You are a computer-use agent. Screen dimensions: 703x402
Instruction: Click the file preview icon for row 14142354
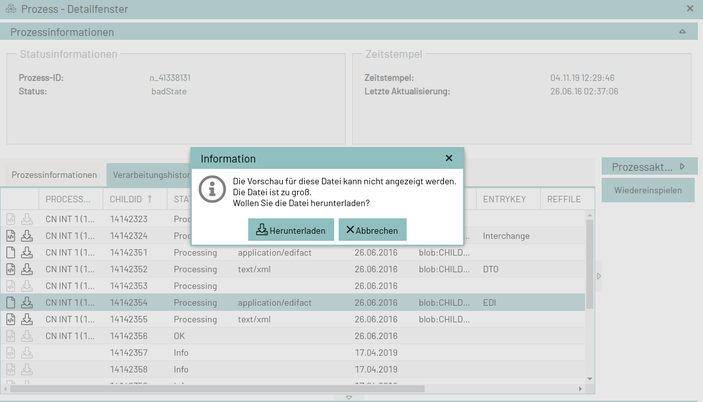tap(11, 303)
